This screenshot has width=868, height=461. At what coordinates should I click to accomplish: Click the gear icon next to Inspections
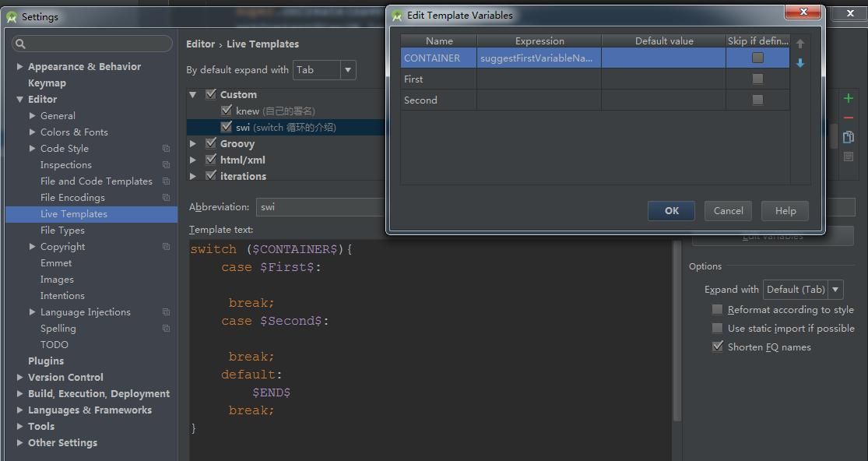pos(166,164)
